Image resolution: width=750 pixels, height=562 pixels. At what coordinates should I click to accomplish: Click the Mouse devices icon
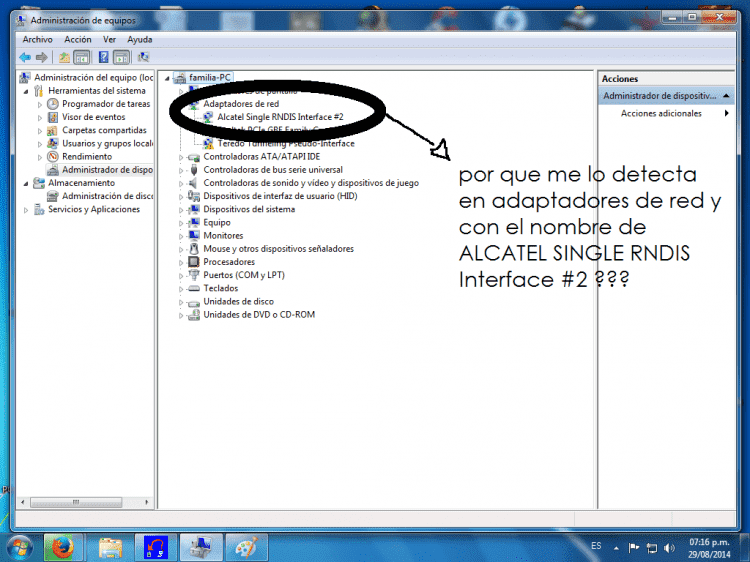click(x=193, y=248)
